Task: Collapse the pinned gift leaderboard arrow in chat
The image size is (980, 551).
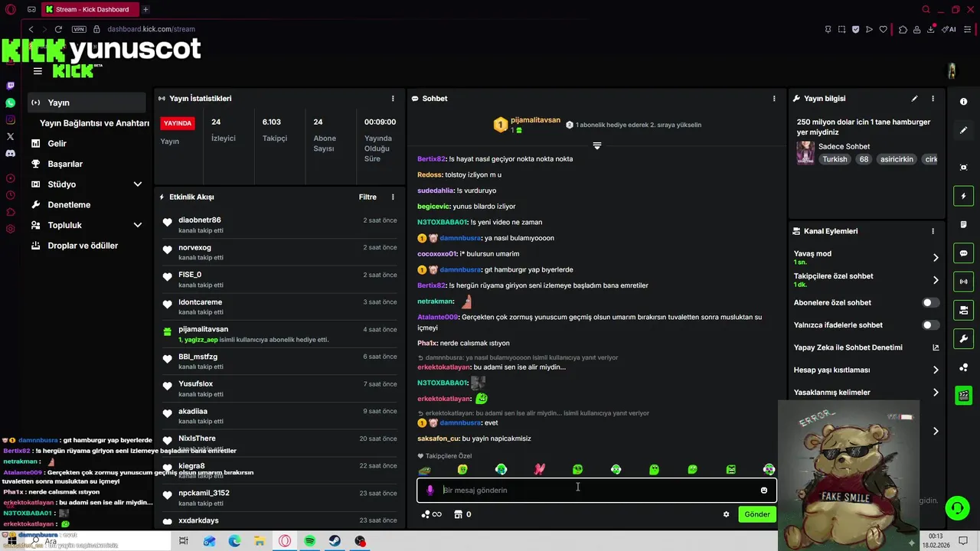Action: click(597, 145)
